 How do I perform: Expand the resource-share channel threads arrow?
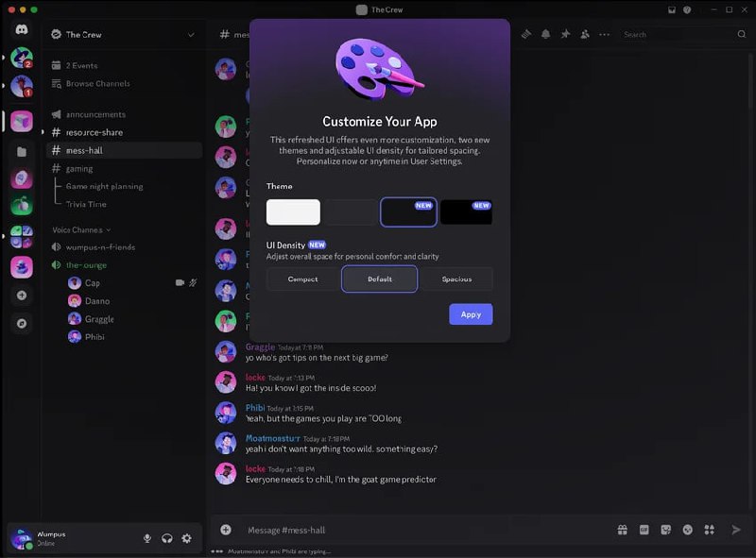43,132
